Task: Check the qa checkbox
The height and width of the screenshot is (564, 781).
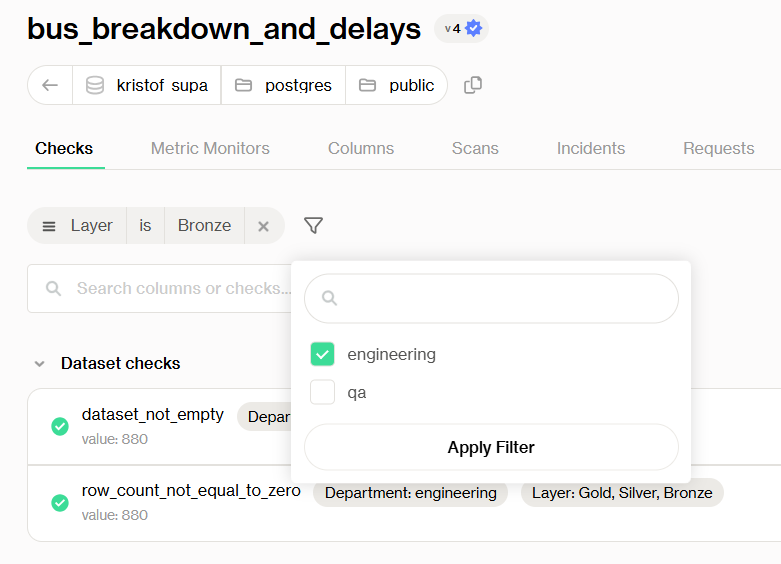Action: pyautogui.click(x=322, y=392)
